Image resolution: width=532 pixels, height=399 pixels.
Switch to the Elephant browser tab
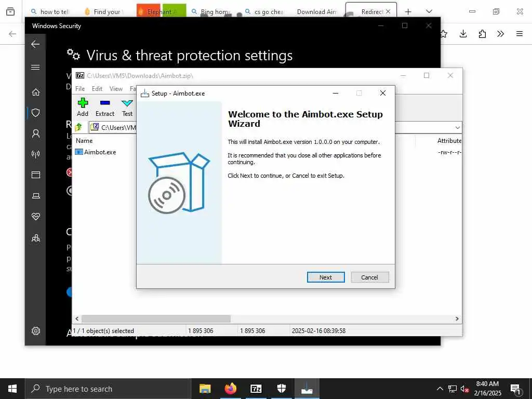point(161,11)
